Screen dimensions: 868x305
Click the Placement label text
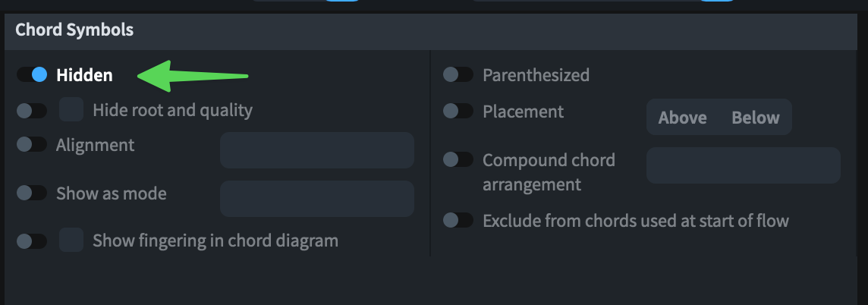(x=523, y=112)
